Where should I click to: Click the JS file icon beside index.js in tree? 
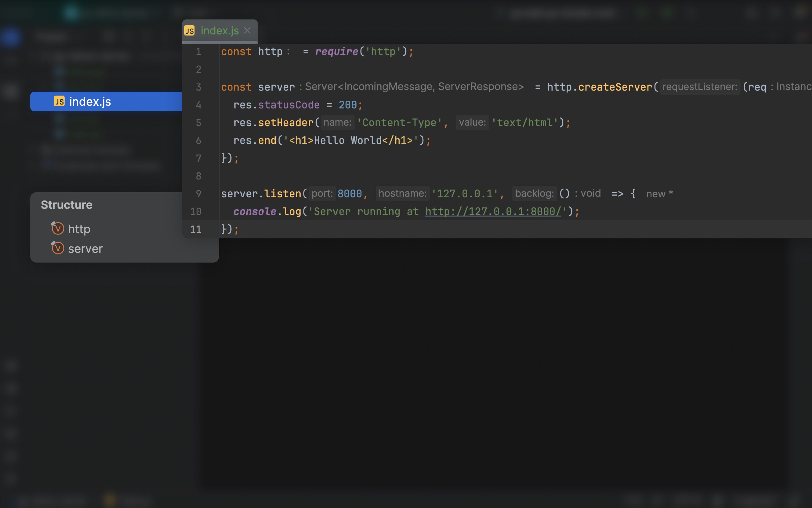point(59,101)
